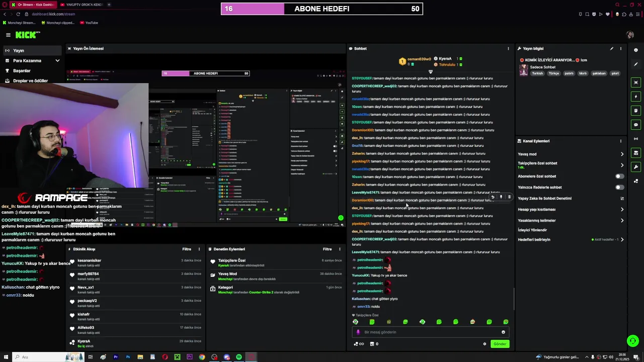Switch to the Stream - Kick Dashboard tab
Screen dimensions: 644x362
tap(32, 5)
